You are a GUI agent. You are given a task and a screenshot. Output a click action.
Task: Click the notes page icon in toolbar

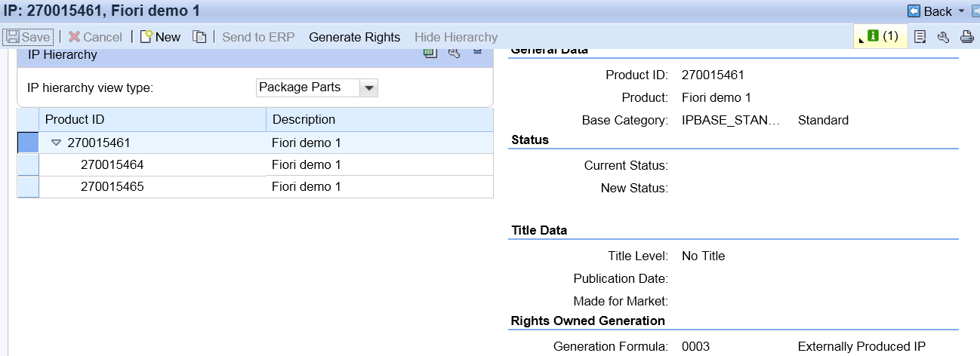(920, 37)
